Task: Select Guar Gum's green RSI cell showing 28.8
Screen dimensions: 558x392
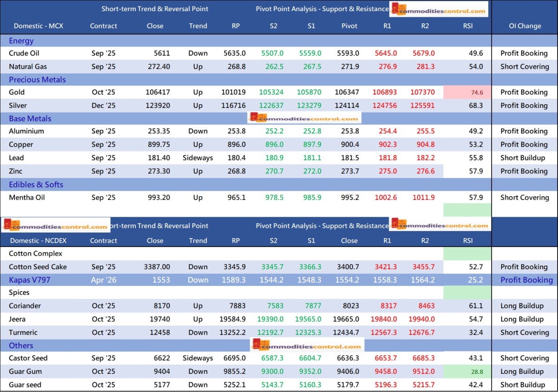Action: tap(467, 372)
